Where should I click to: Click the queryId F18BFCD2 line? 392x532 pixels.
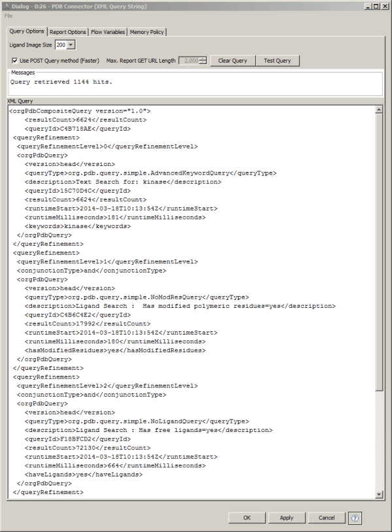78,439
